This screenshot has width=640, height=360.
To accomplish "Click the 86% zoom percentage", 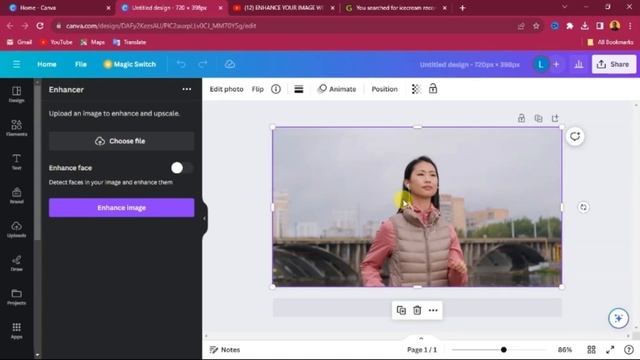I will pyautogui.click(x=565, y=350).
